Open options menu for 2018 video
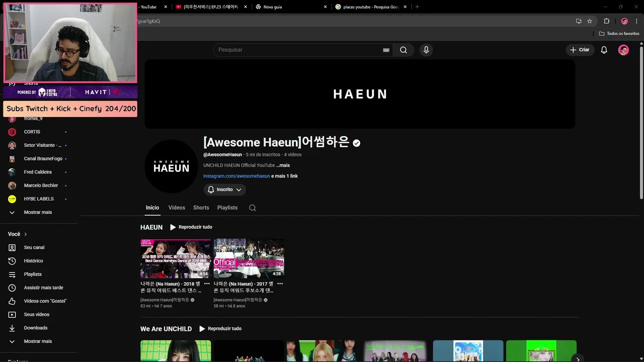The height and width of the screenshot is (362, 644). (207, 284)
